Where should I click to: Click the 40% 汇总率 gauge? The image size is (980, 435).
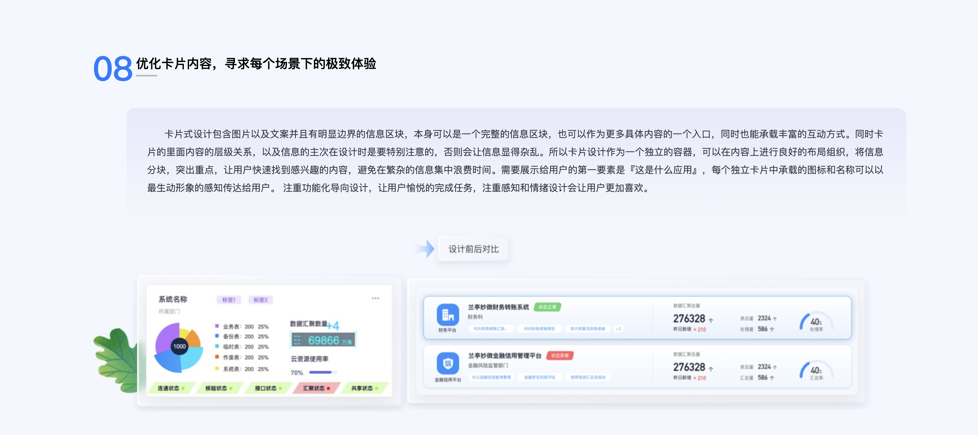pyautogui.click(x=816, y=371)
